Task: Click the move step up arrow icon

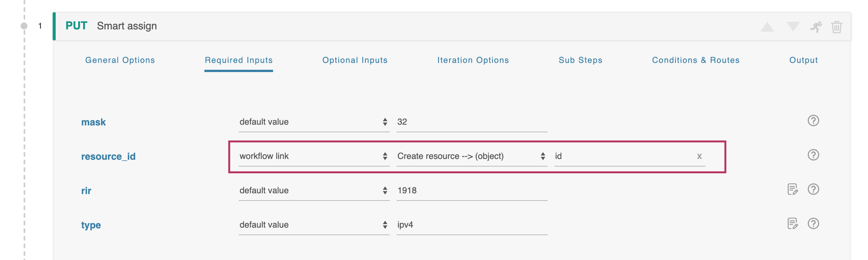Action: pos(767,27)
